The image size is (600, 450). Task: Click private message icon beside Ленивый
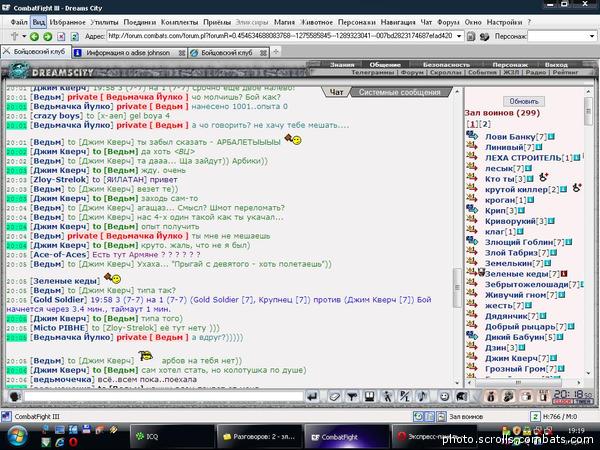click(472, 146)
